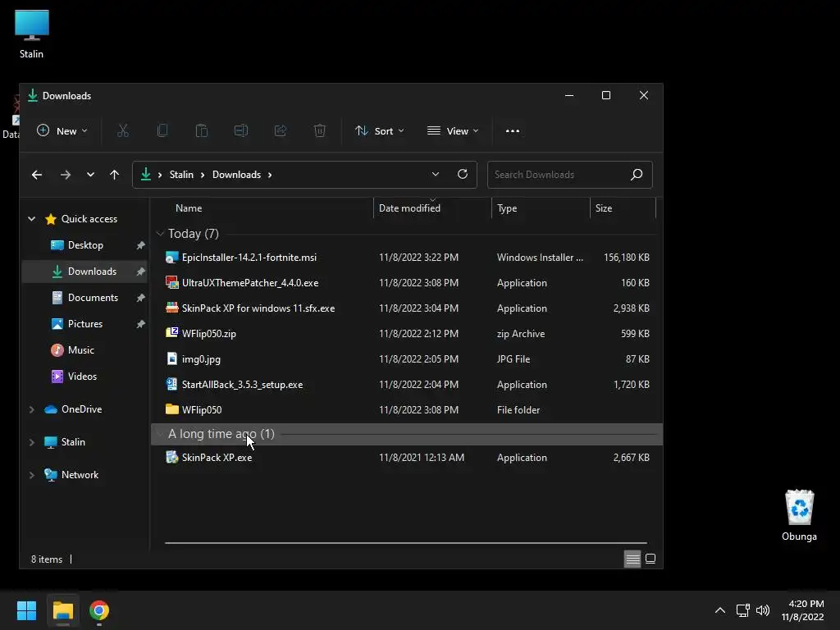Collapse the Today (7) group
Viewport: 840px width, 630px height.
160,234
